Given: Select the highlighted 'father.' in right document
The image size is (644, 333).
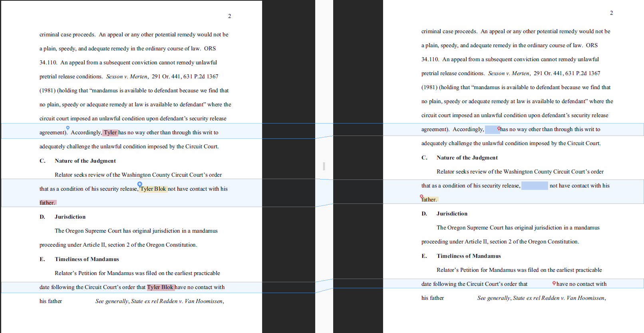Looking at the screenshot, I should pyautogui.click(x=429, y=199).
